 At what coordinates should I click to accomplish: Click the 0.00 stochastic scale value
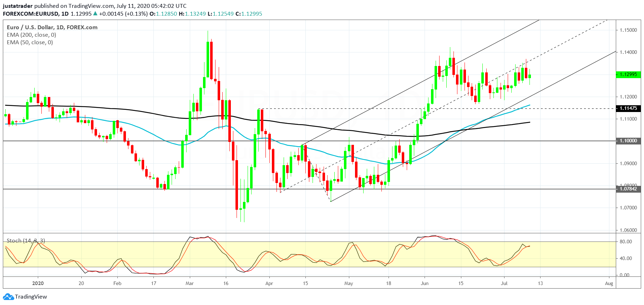pyautogui.click(x=624, y=275)
